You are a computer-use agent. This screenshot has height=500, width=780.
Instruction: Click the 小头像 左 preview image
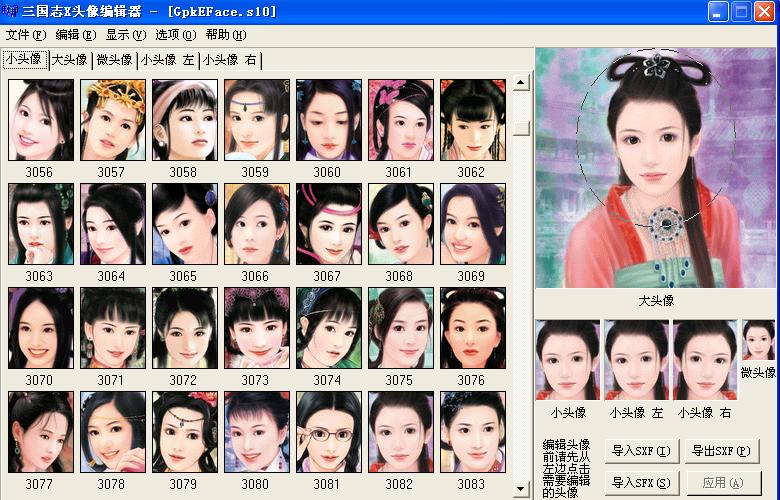tap(636, 360)
